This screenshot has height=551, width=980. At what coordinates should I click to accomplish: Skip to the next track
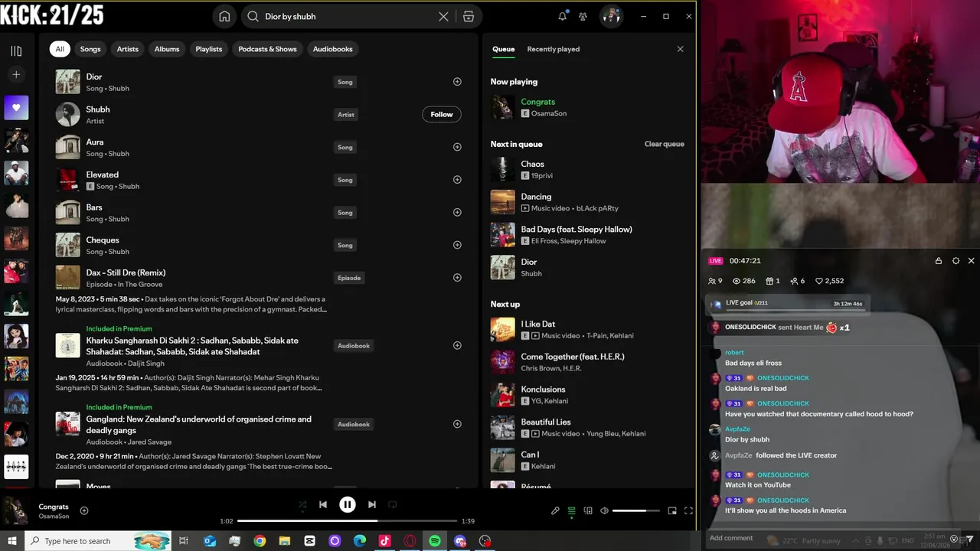pyautogui.click(x=371, y=504)
